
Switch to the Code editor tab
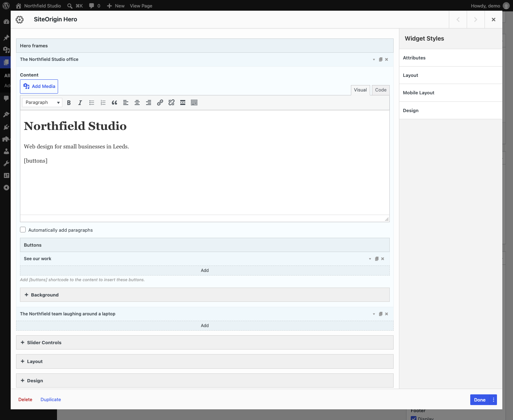pyautogui.click(x=381, y=90)
